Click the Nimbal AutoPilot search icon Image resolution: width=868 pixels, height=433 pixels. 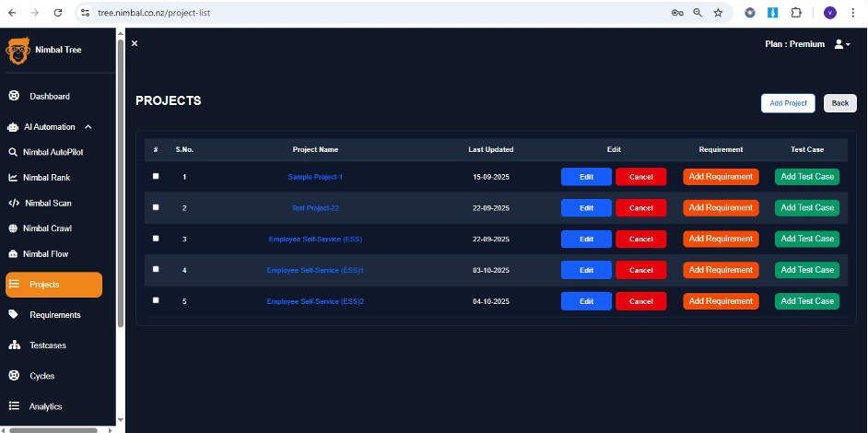[13, 152]
